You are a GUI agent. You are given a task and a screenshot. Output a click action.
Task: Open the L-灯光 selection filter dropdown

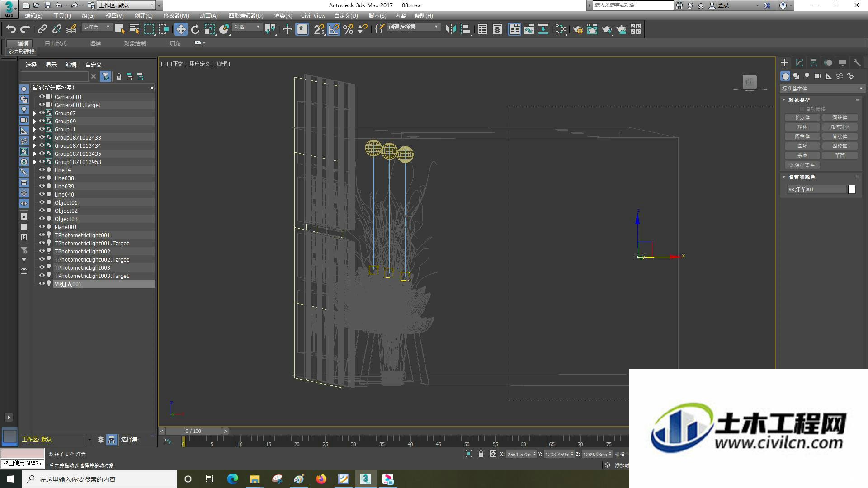(97, 27)
